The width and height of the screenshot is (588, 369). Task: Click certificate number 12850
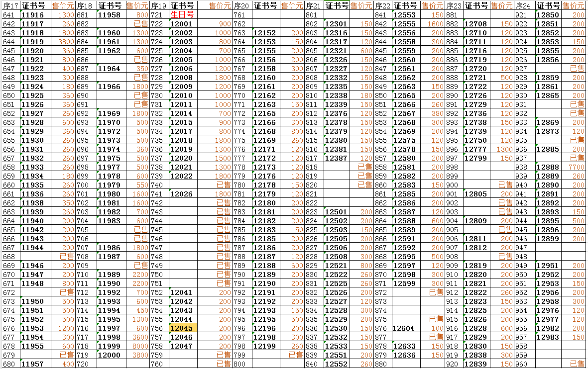click(548, 15)
